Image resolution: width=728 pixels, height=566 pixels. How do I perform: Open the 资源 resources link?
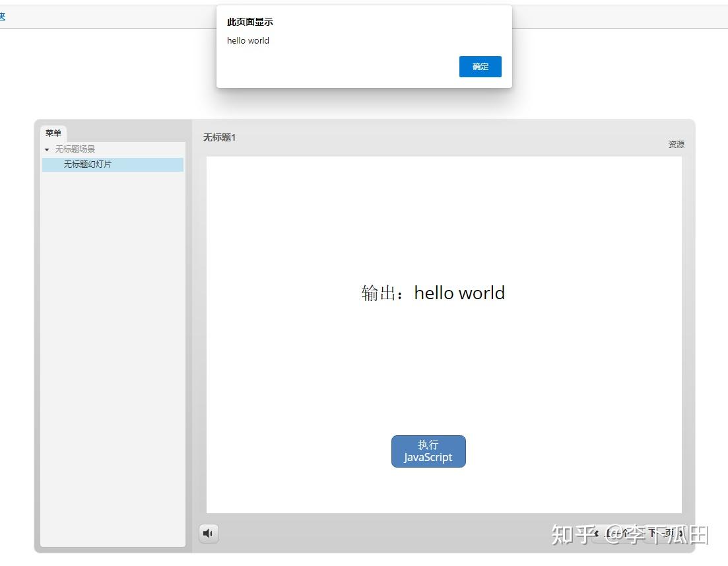coord(676,144)
